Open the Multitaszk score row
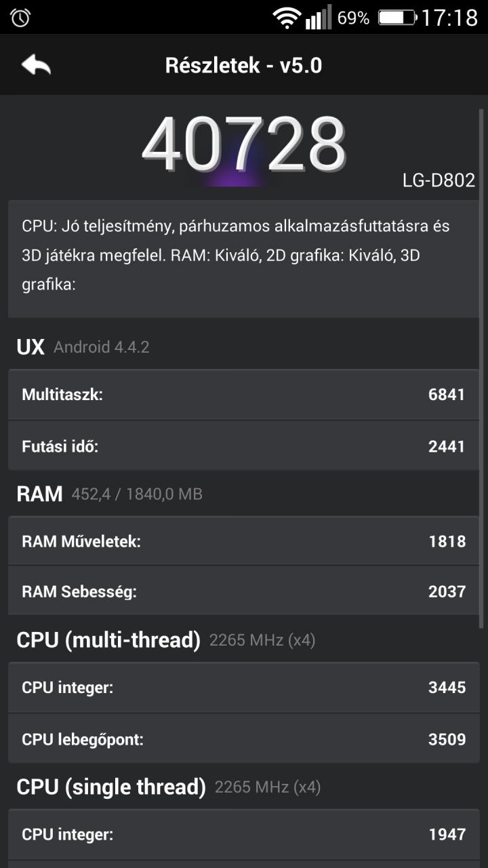The width and height of the screenshot is (488, 868). pyautogui.click(x=244, y=394)
